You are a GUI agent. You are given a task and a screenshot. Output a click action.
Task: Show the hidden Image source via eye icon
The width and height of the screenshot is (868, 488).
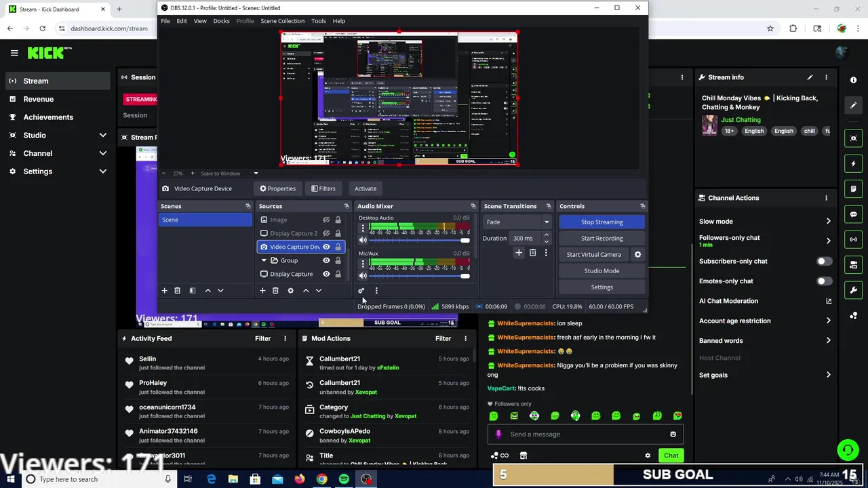click(x=326, y=220)
